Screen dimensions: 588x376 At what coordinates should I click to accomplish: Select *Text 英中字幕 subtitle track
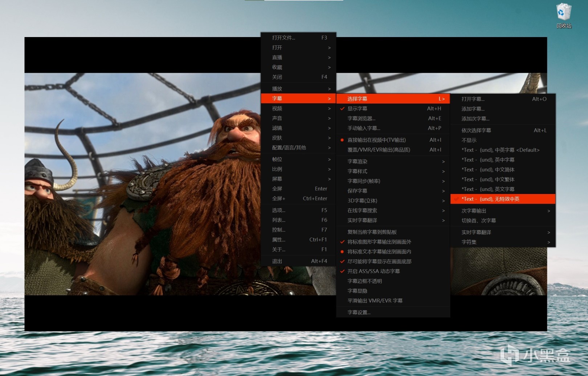(x=503, y=159)
